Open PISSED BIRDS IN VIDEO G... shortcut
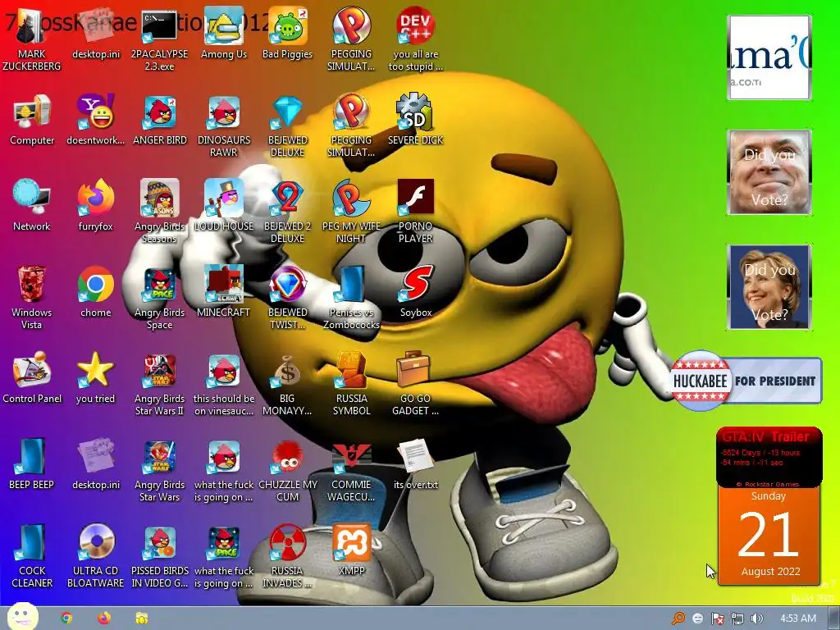Viewport: 840px width, 630px height. pos(159,557)
